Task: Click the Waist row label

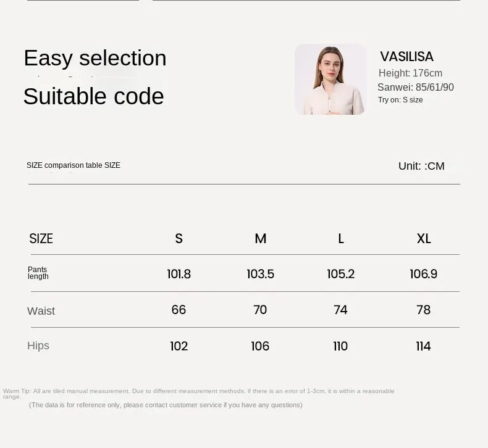Action: click(x=41, y=311)
